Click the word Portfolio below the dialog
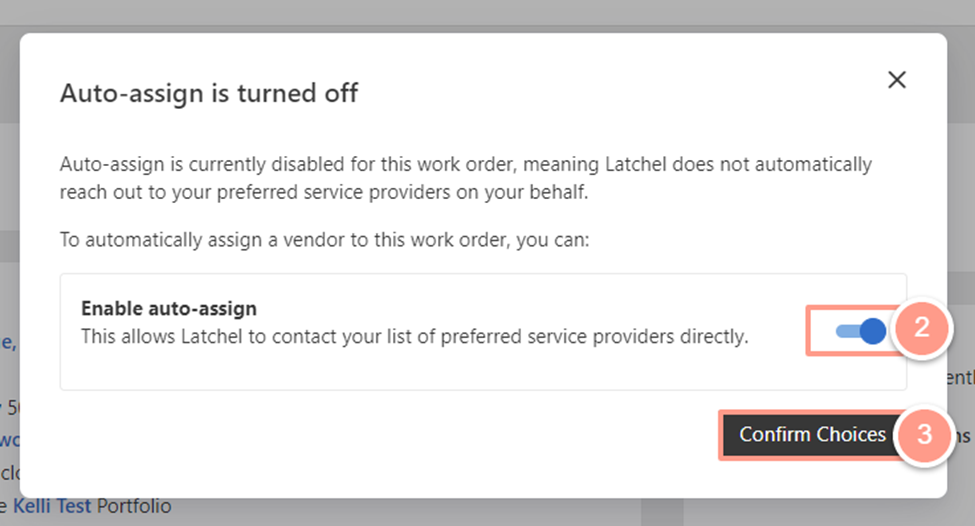This screenshot has width=975, height=526. click(x=134, y=506)
